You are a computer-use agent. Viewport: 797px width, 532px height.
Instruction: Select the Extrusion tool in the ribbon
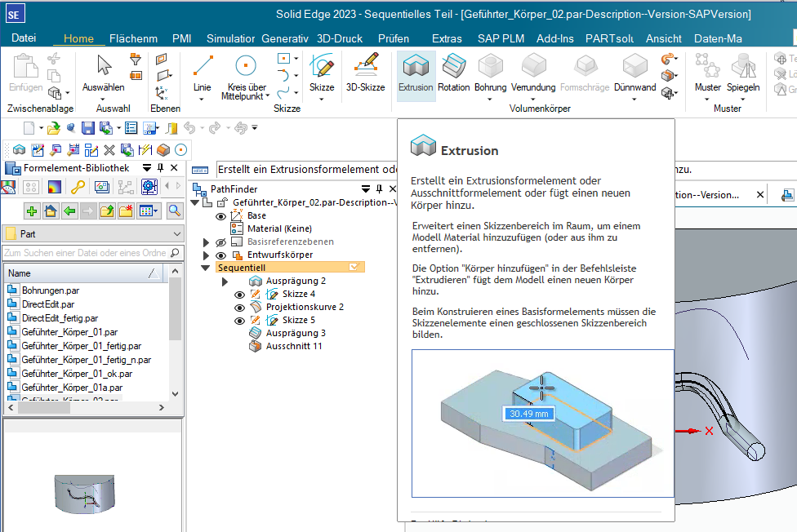[416, 74]
